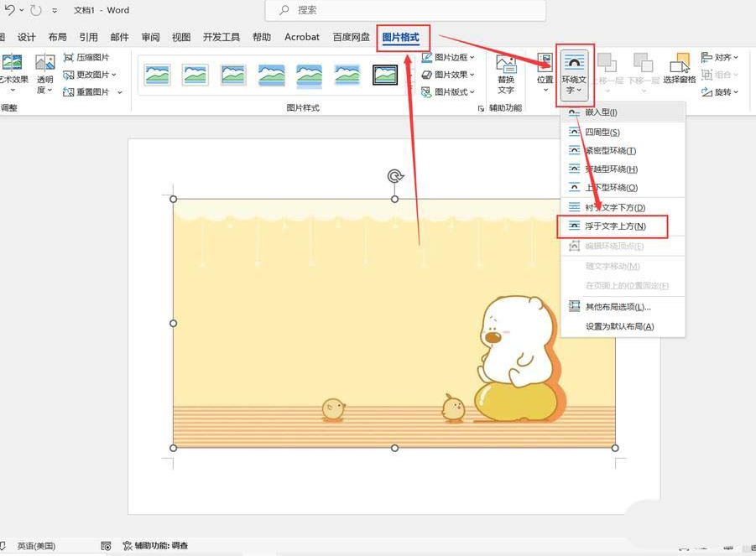Click the macro recording status bar icon

click(x=106, y=546)
